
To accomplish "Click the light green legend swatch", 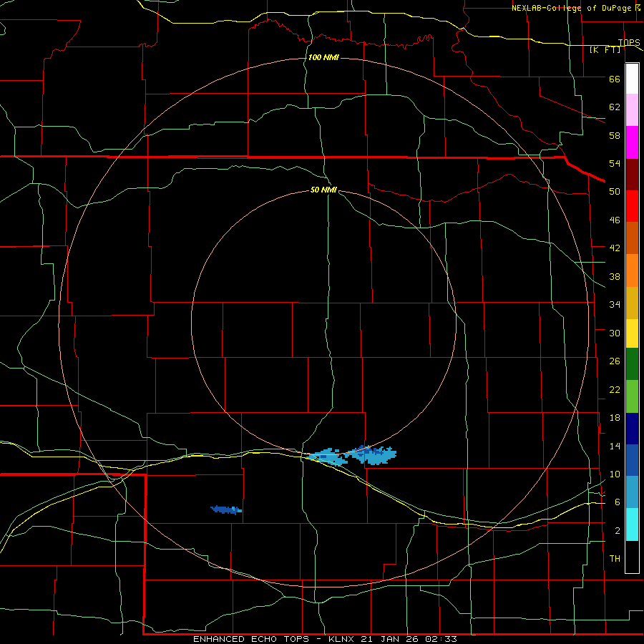I will pyautogui.click(x=632, y=396).
